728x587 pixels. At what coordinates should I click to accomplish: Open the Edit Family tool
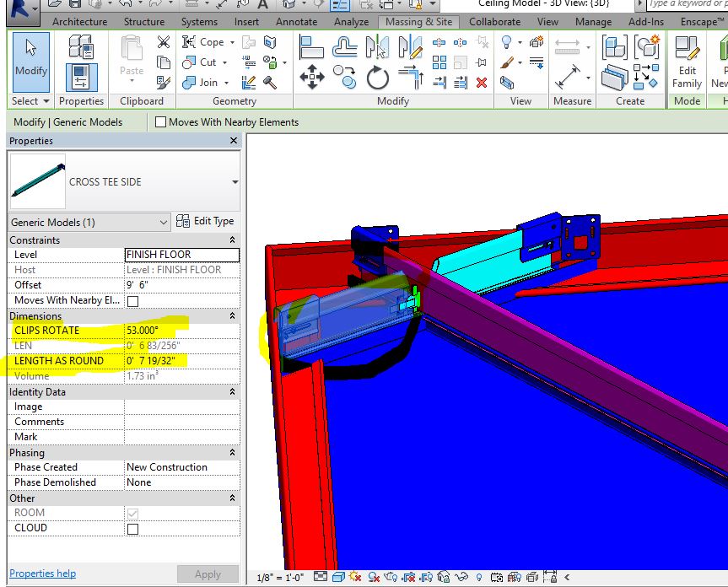pyautogui.click(x=687, y=62)
